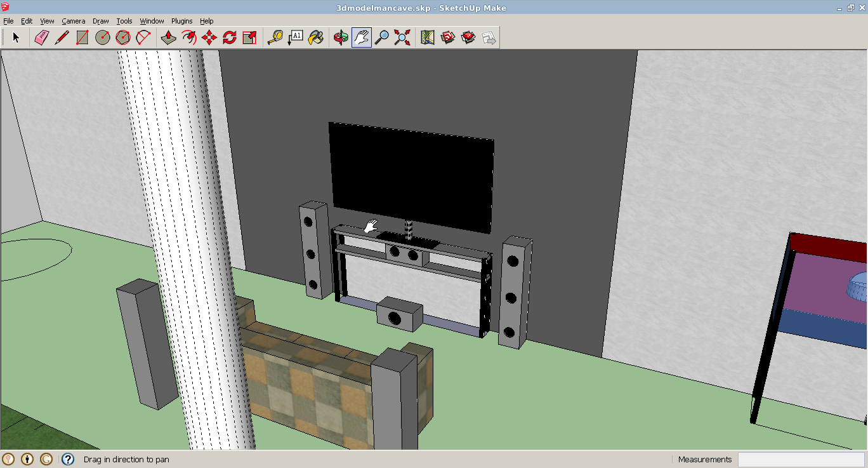
Task: Select the Offset tool
Action: tap(188, 37)
